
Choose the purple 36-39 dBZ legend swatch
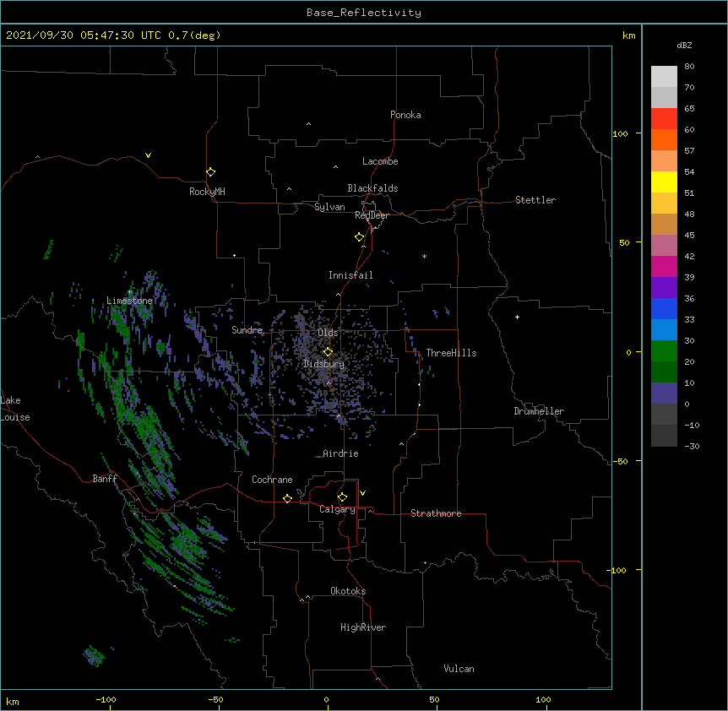point(664,288)
